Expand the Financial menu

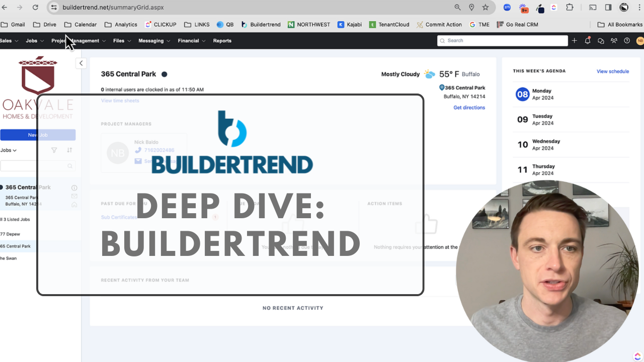pyautogui.click(x=192, y=41)
